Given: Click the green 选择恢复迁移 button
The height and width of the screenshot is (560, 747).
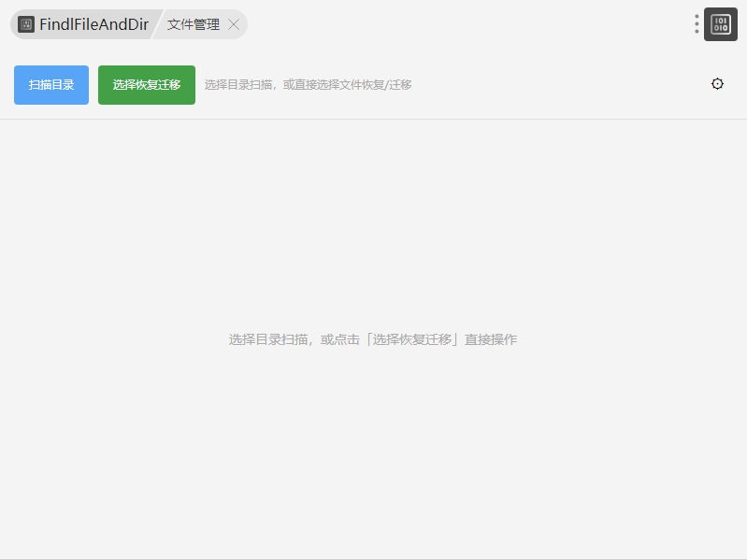Looking at the screenshot, I should pyautogui.click(x=147, y=85).
